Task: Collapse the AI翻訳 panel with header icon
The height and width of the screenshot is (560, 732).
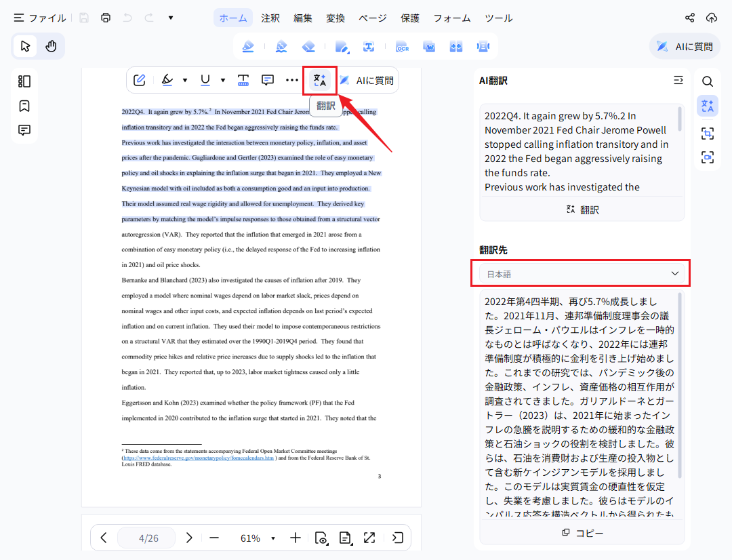Action: (x=678, y=80)
